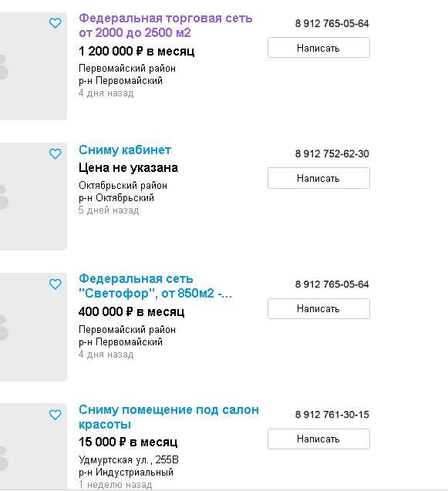
Task: Select phone number 8 912 752-62-30
Action: (332, 153)
